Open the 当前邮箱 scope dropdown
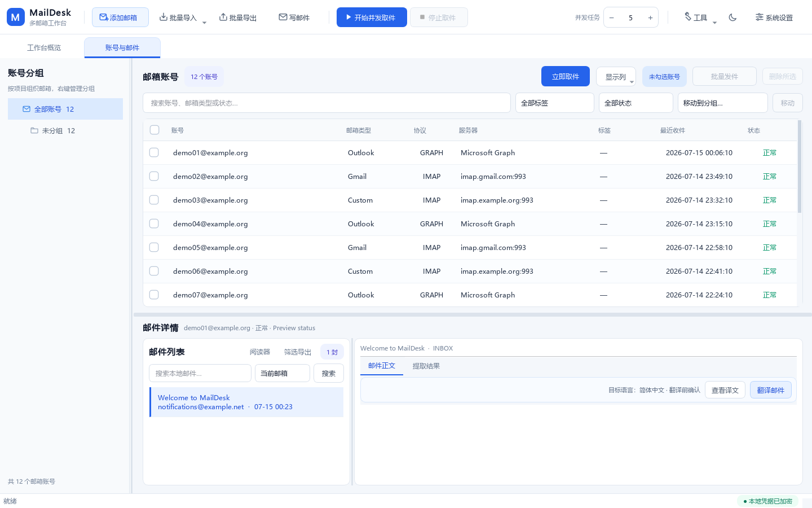The width and height of the screenshot is (812, 508). (x=283, y=373)
